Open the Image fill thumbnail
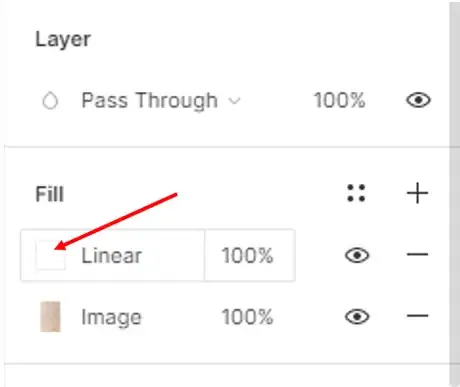 coord(50,317)
